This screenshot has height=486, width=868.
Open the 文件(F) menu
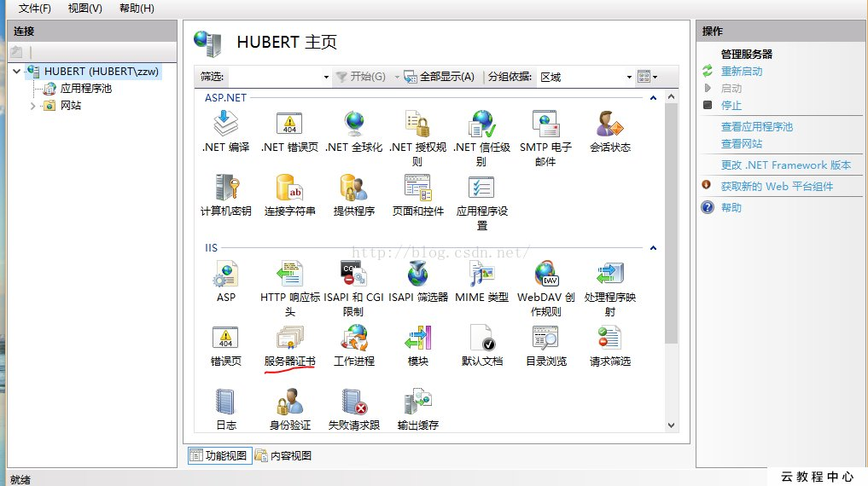click(34, 9)
